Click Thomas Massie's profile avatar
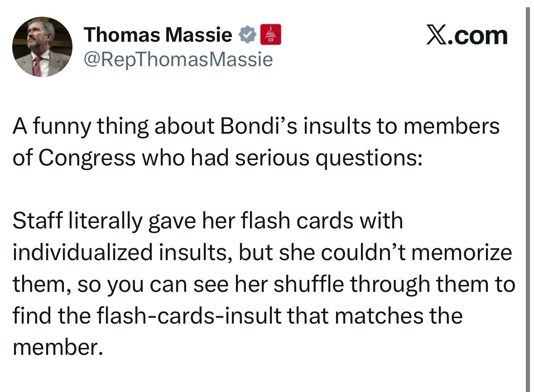The image size is (534, 392). 42,47
